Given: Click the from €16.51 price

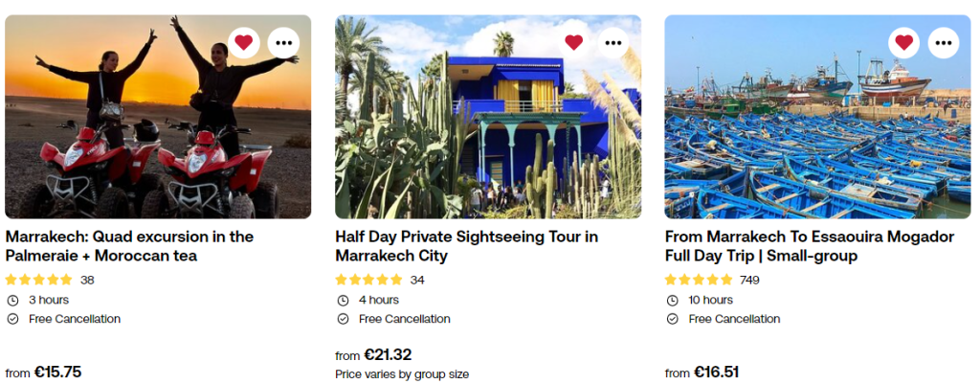Looking at the screenshot, I should (702, 373).
